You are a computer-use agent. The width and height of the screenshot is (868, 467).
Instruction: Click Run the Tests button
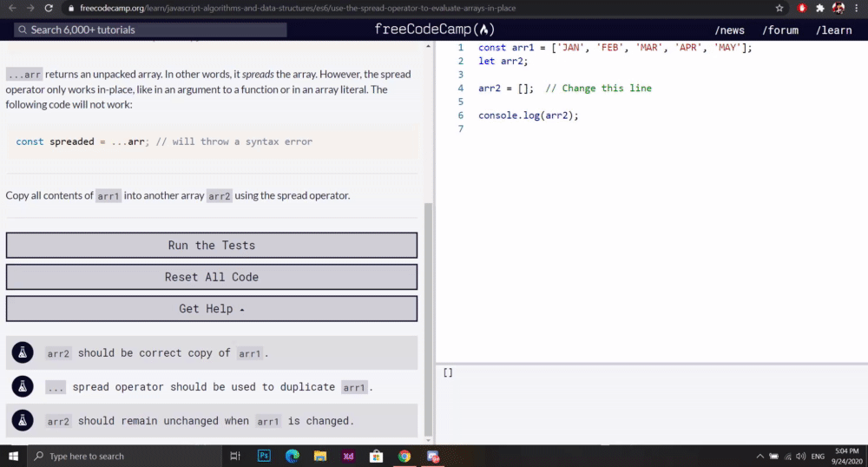point(212,245)
